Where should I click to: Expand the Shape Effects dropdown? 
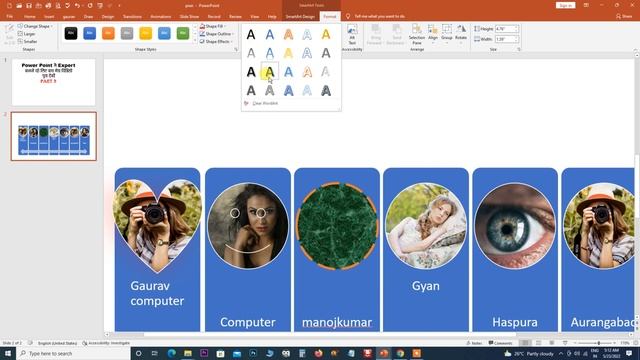click(x=216, y=41)
